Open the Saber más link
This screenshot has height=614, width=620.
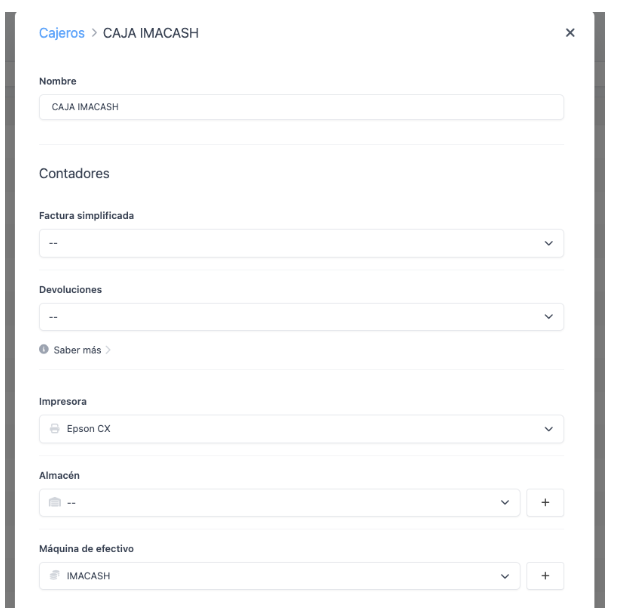tap(78, 351)
